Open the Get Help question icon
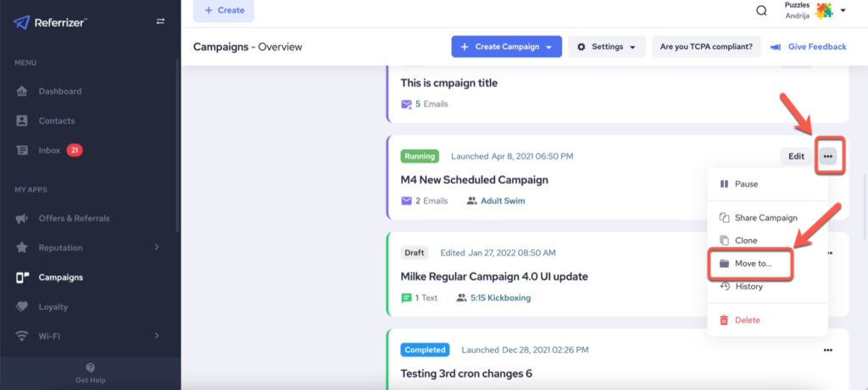This screenshot has height=390, width=868. (x=91, y=368)
